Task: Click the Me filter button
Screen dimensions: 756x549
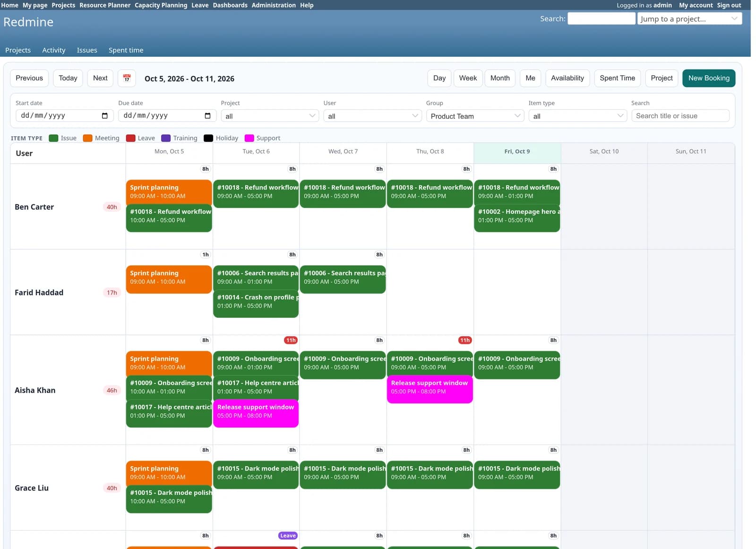Action: coord(530,78)
